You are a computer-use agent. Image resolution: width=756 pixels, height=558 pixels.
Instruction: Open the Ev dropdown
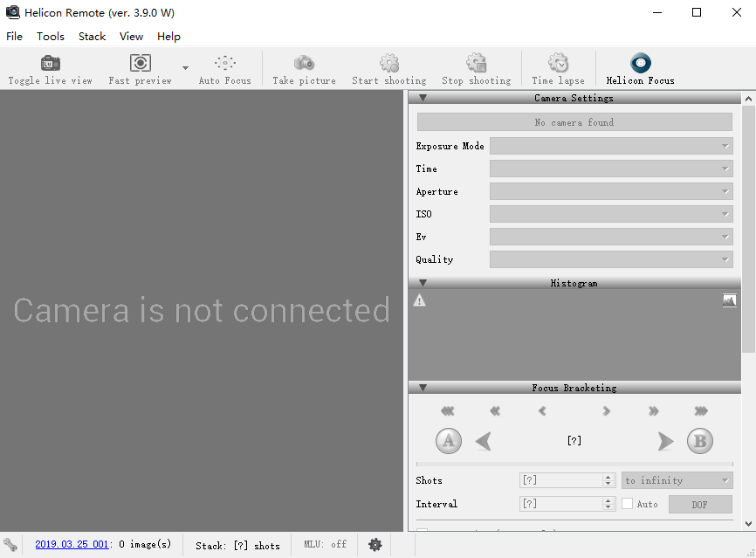[x=611, y=237]
